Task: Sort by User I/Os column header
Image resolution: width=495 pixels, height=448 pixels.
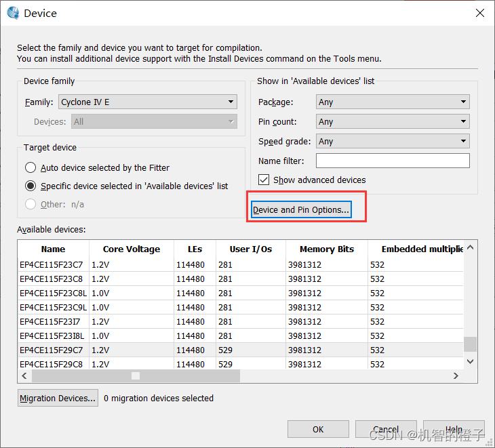Action: coord(251,249)
